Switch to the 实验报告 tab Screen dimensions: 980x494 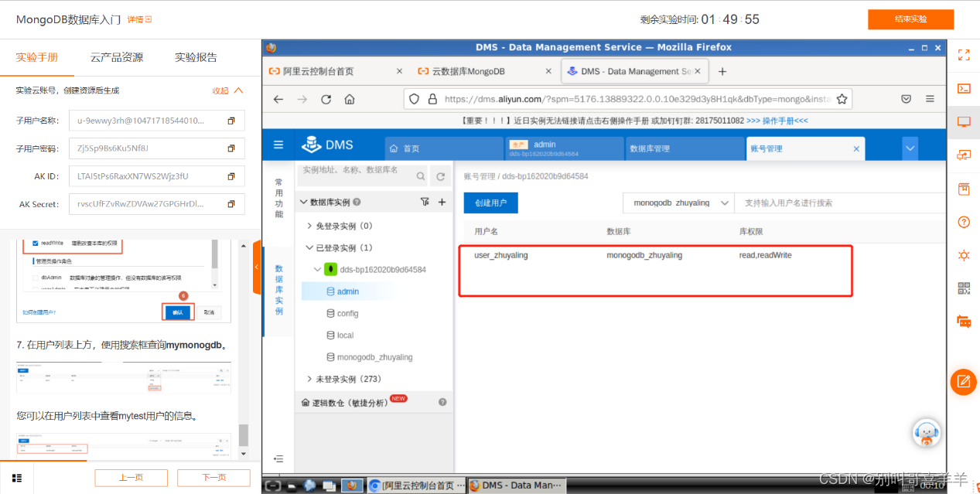pos(196,57)
